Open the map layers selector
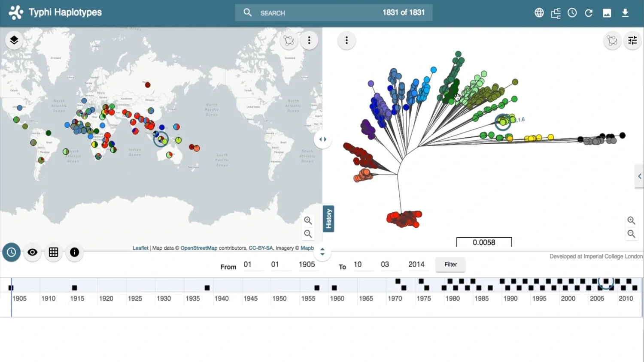The image size is (644, 362). coord(14,40)
